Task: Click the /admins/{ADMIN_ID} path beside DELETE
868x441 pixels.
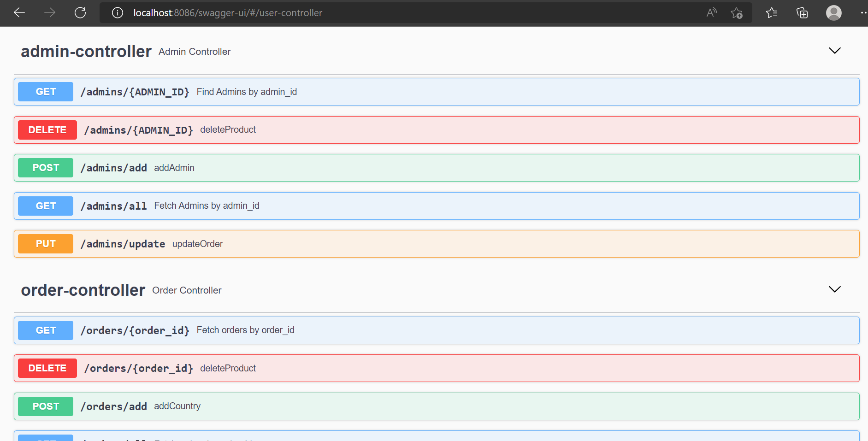Action: [139, 130]
